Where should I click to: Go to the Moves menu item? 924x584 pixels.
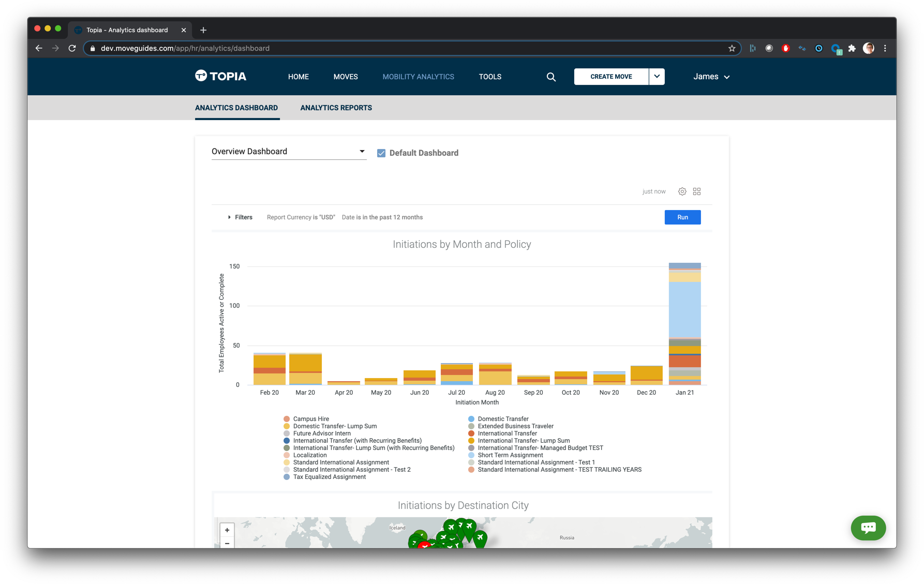pyautogui.click(x=346, y=77)
